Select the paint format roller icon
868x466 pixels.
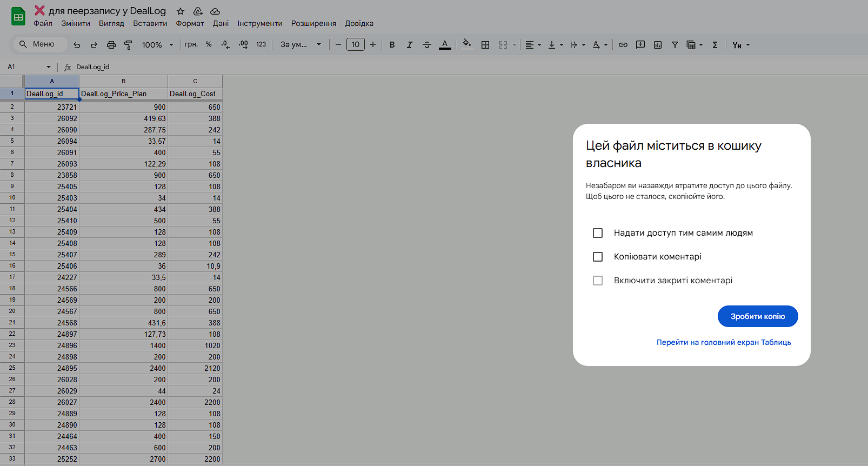pos(128,45)
